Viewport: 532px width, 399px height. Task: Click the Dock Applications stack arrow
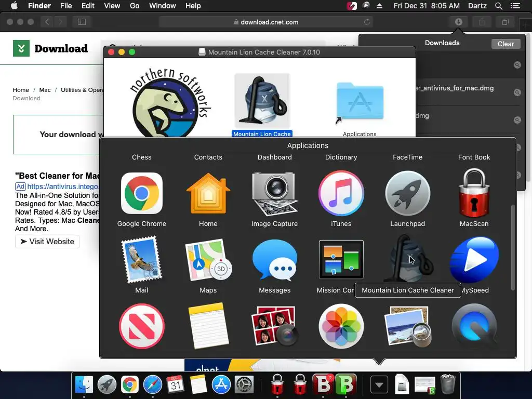[x=379, y=385]
